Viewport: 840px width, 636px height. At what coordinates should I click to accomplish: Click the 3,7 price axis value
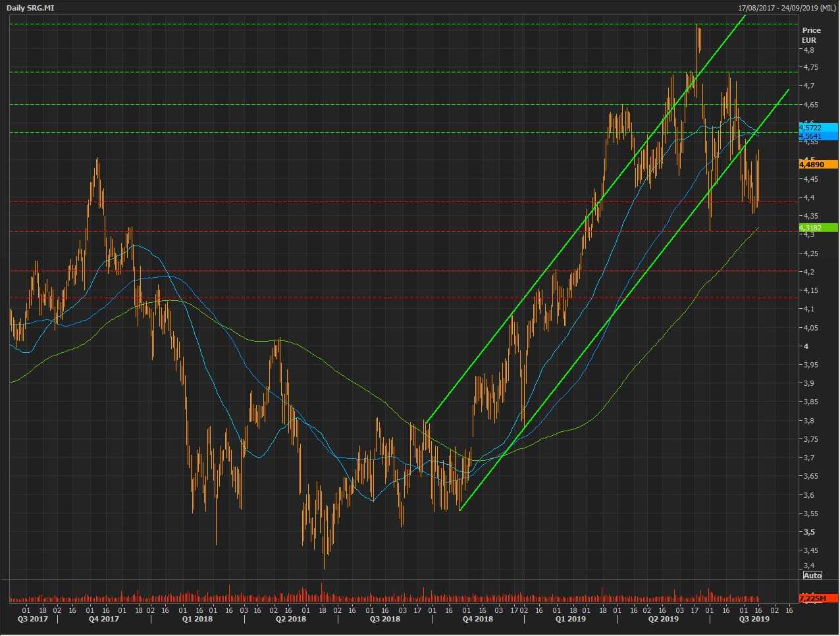[x=808, y=458]
